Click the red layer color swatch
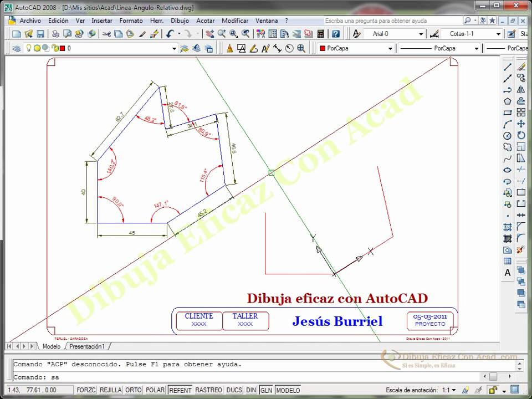Image resolution: width=532 pixels, height=399 pixels. [x=63, y=49]
